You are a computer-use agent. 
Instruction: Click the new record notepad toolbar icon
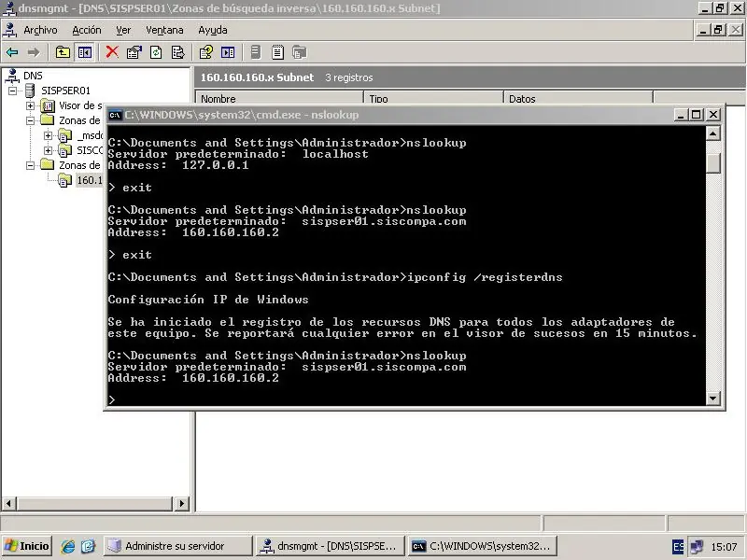tap(277, 52)
